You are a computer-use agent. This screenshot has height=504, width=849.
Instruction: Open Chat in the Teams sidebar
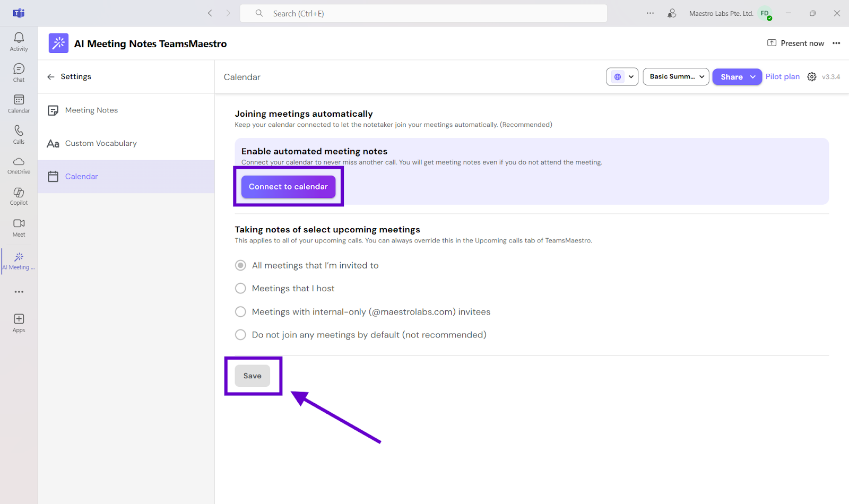coord(19,73)
